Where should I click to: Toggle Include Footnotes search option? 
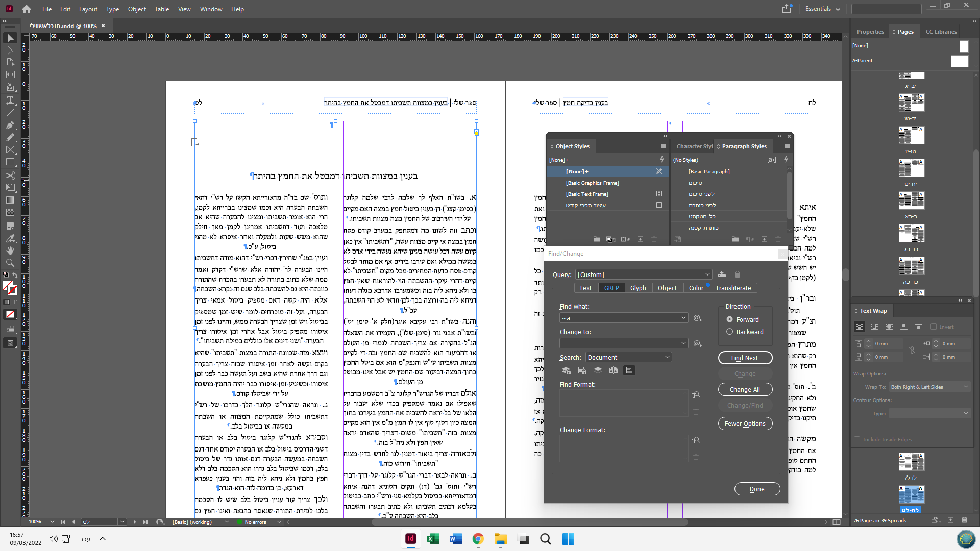(629, 371)
